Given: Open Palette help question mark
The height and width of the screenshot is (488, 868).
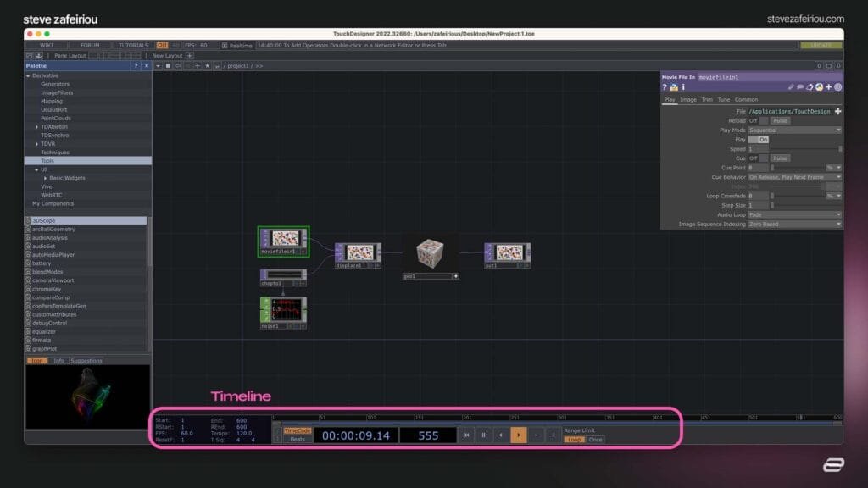Looking at the screenshot, I should (136, 66).
